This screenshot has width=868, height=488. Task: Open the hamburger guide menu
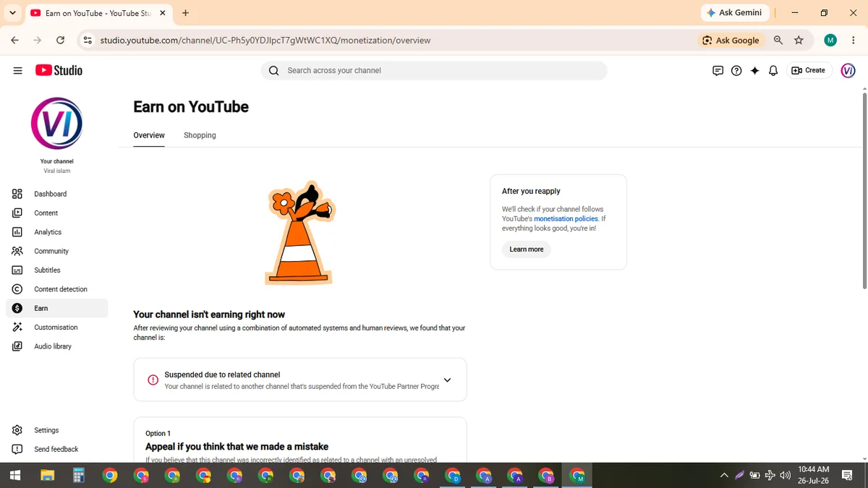click(18, 70)
